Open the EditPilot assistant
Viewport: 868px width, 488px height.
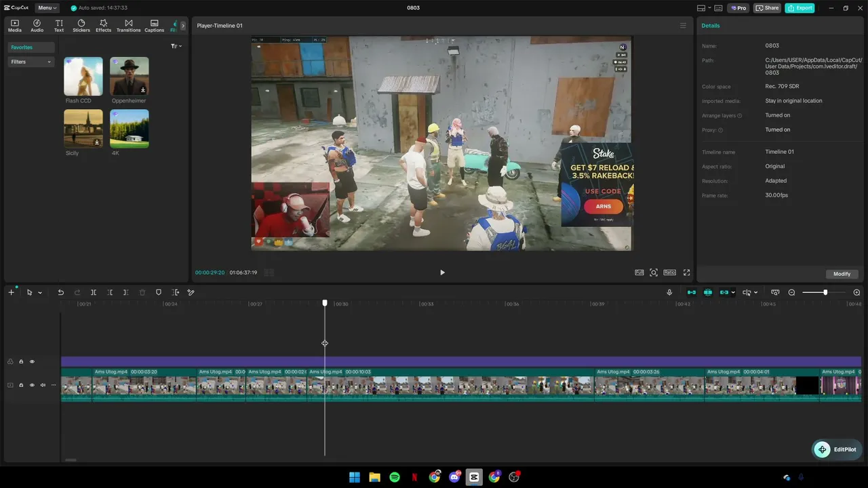(x=836, y=449)
